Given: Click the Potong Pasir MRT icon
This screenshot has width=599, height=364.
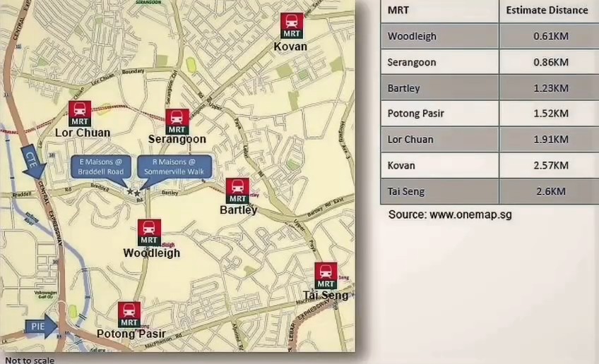Looking at the screenshot, I should point(129,315).
